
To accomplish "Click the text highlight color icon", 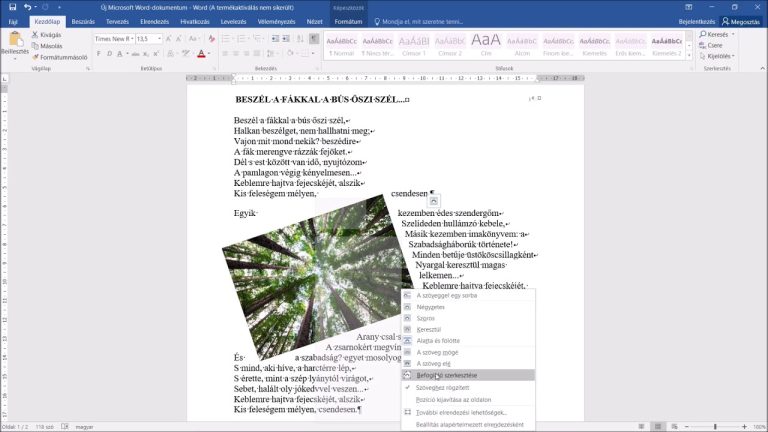I will [186, 53].
